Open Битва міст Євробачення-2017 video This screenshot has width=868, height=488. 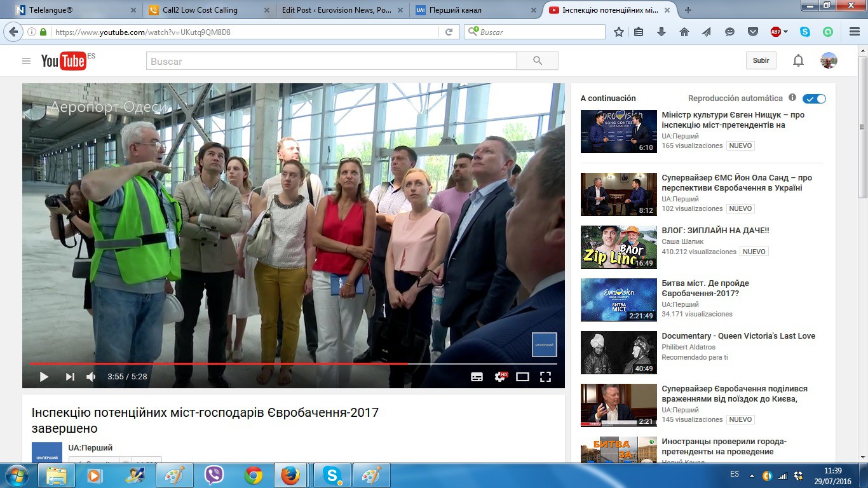(705, 288)
